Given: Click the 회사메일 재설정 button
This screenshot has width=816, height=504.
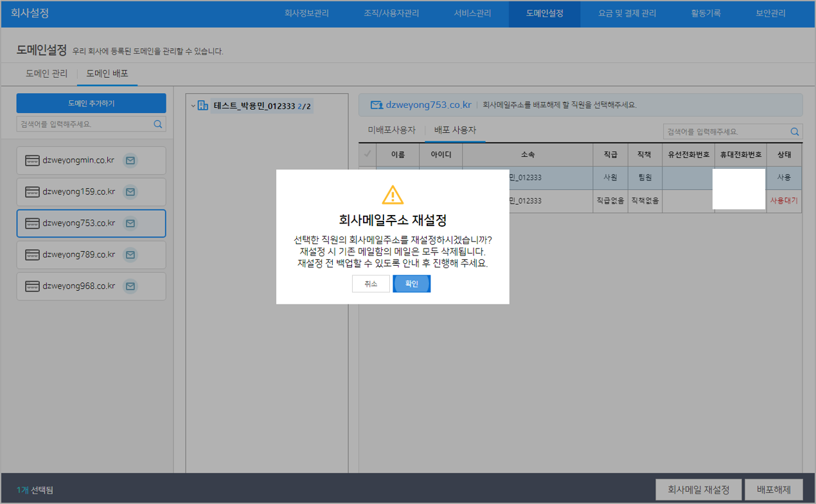Looking at the screenshot, I should coord(698,490).
